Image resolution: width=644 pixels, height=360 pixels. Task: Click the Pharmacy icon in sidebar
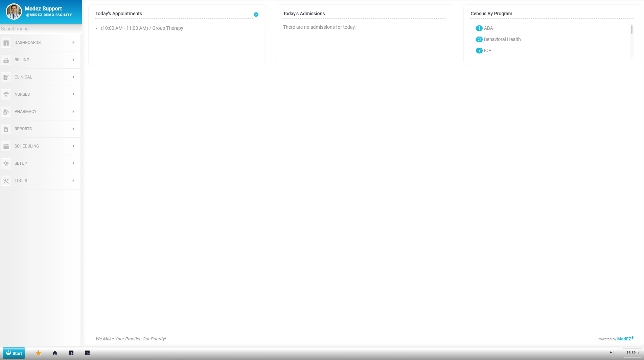coord(6,112)
